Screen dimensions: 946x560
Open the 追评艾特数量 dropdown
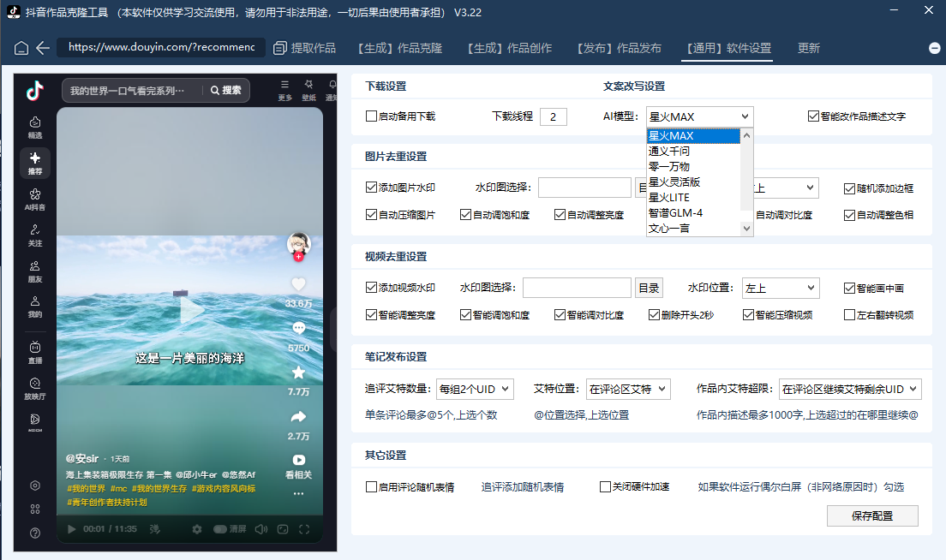pos(475,389)
